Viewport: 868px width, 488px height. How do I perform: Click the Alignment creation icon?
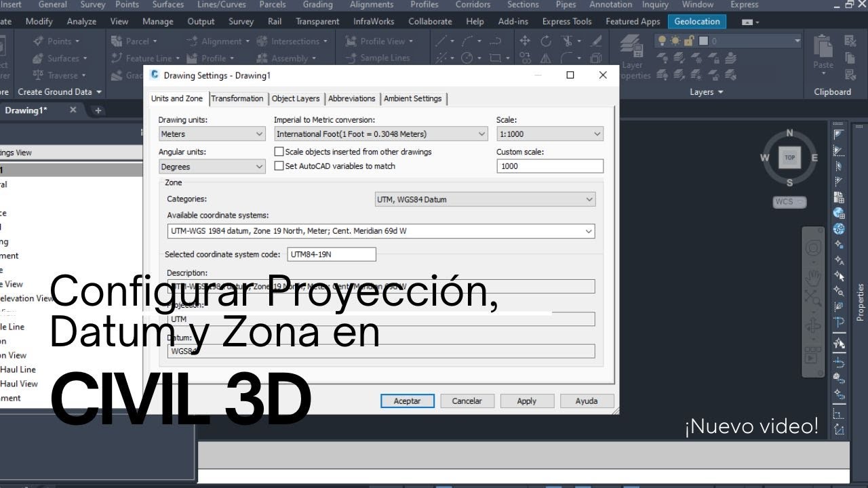192,41
